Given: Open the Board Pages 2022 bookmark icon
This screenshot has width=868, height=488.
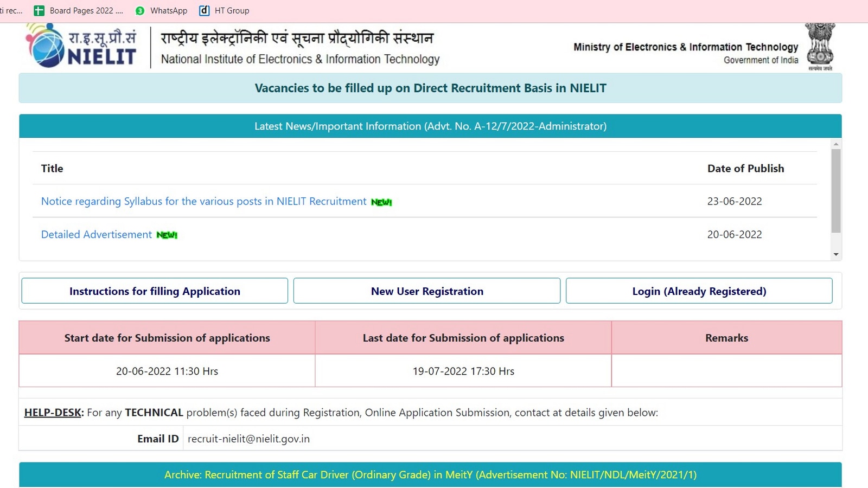Looking at the screenshot, I should 39,10.
